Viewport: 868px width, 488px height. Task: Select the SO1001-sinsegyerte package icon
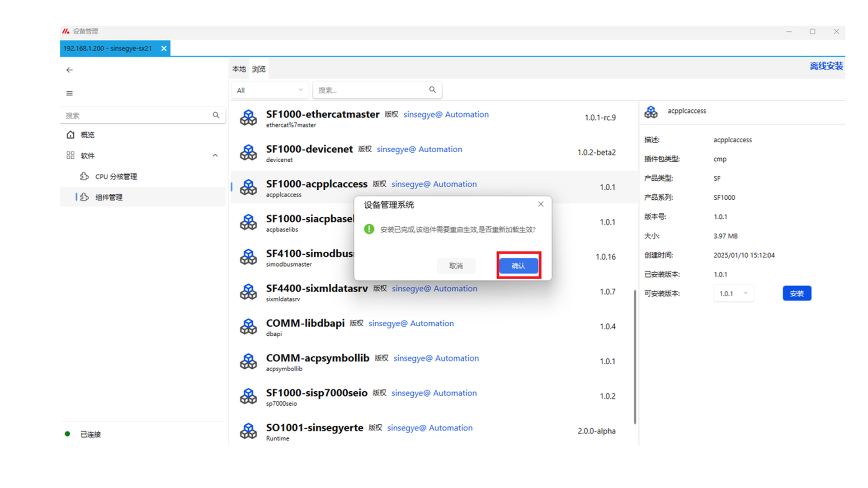point(248,431)
